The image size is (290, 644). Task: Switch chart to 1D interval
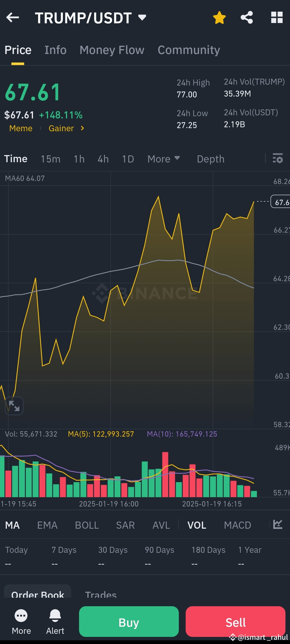point(128,159)
